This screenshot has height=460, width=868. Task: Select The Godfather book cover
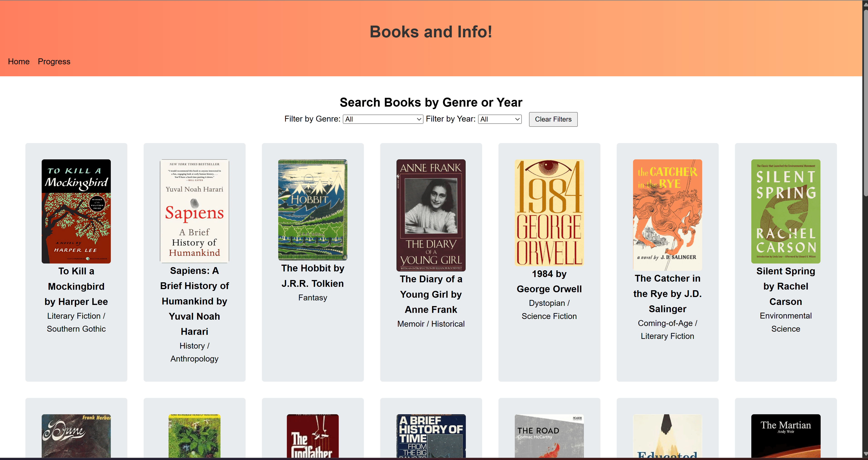[x=313, y=436]
